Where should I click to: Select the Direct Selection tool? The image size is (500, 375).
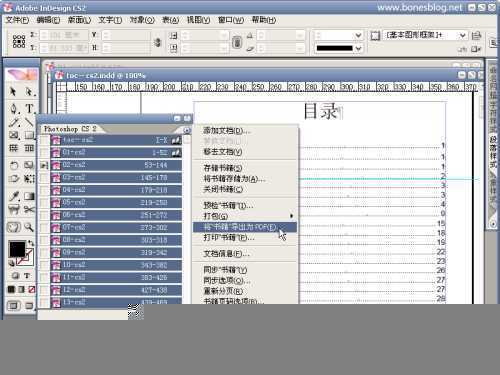29,91
